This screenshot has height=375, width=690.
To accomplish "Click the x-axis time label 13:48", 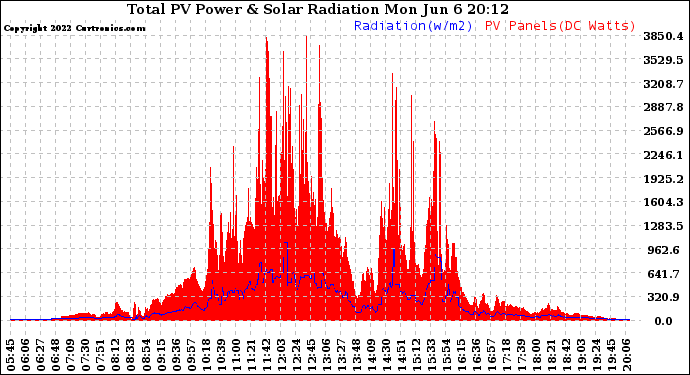I will (x=356, y=355).
